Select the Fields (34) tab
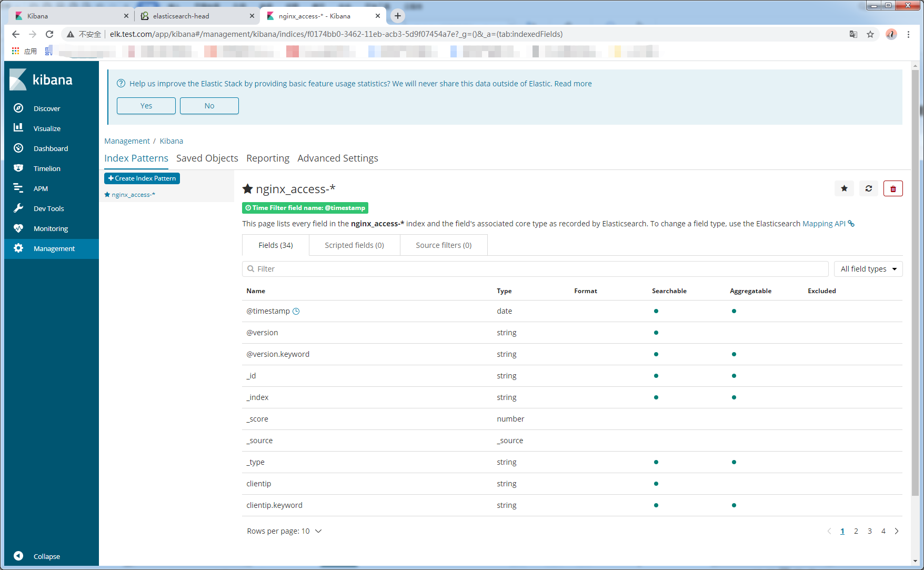 276,245
